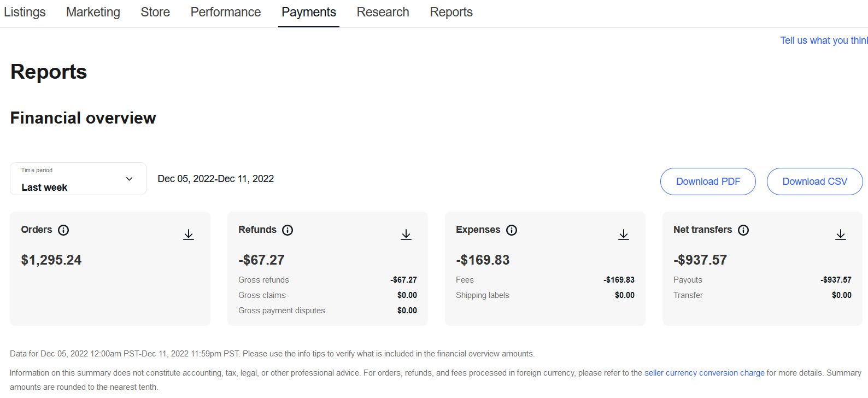
Task: Download the Orders report via arrow icon
Action: 189,235
